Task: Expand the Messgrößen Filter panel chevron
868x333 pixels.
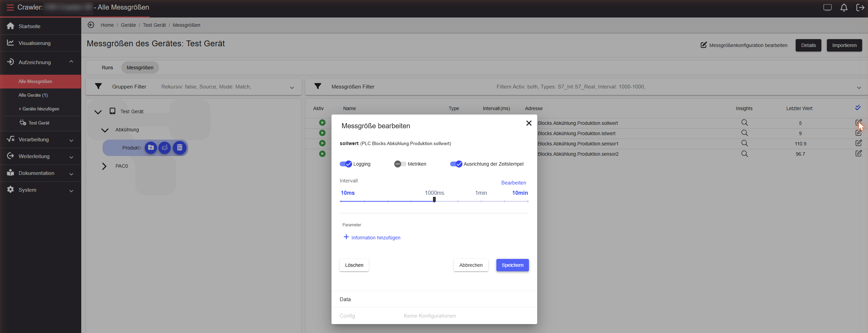Action: pyautogui.click(x=859, y=87)
